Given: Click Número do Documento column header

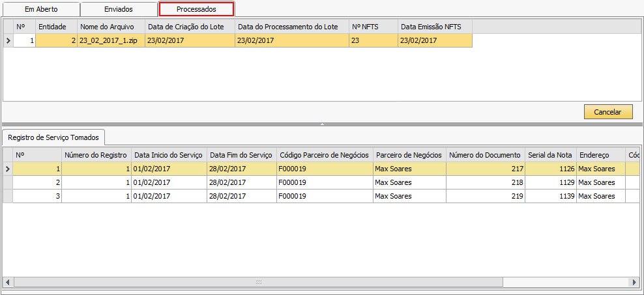Looking at the screenshot, I should (x=486, y=155).
